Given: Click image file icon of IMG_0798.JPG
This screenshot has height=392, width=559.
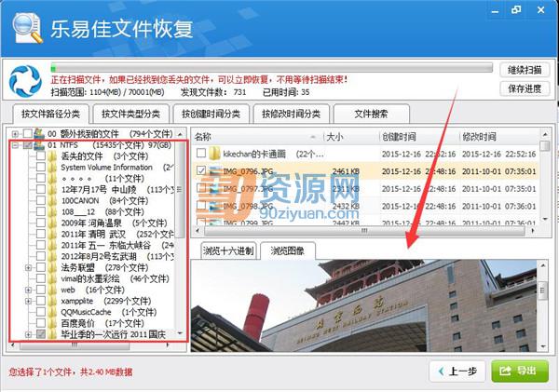Looking at the screenshot, I should [215, 206].
